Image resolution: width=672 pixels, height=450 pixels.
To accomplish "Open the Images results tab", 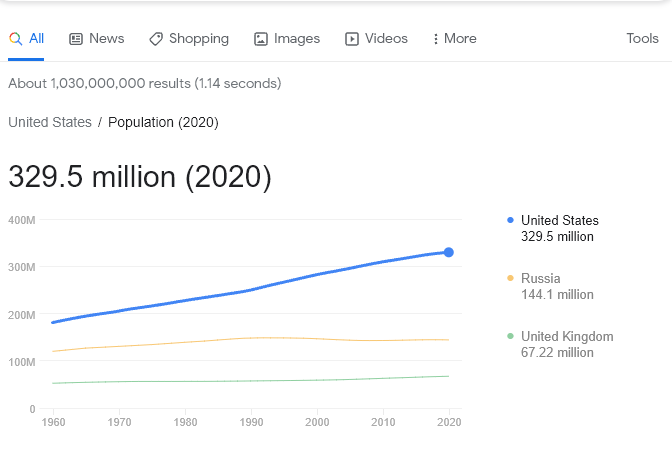I will (x=287, y=39).
